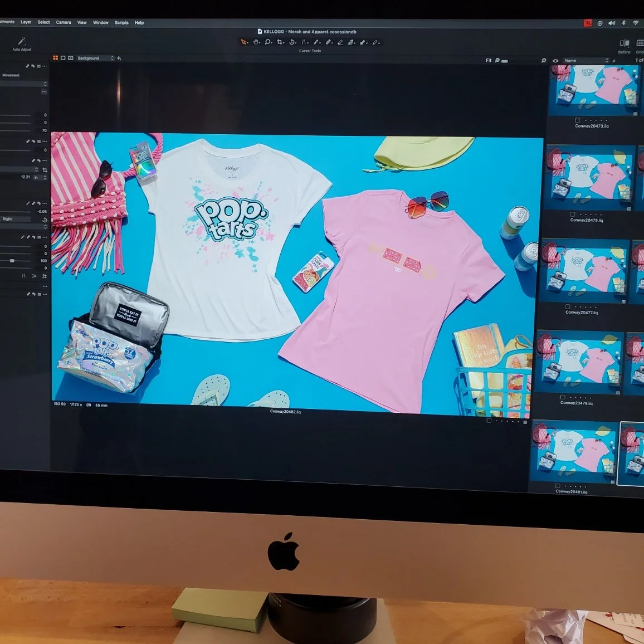Open the Camera menu

coord(64,22)
